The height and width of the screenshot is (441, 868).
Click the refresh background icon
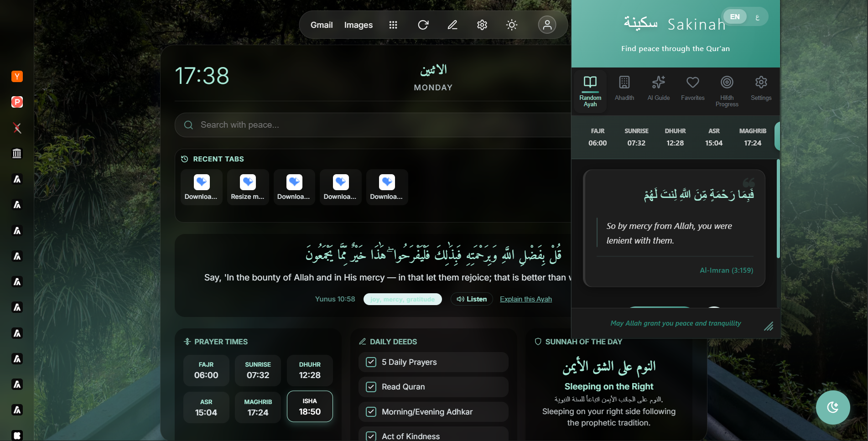(423, 25)
